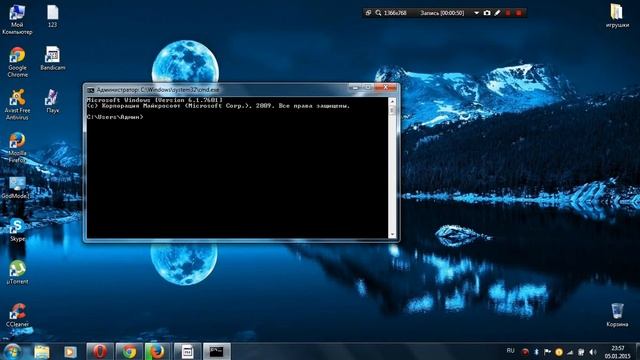Open the media player taskbar icon

pos(70,351)
